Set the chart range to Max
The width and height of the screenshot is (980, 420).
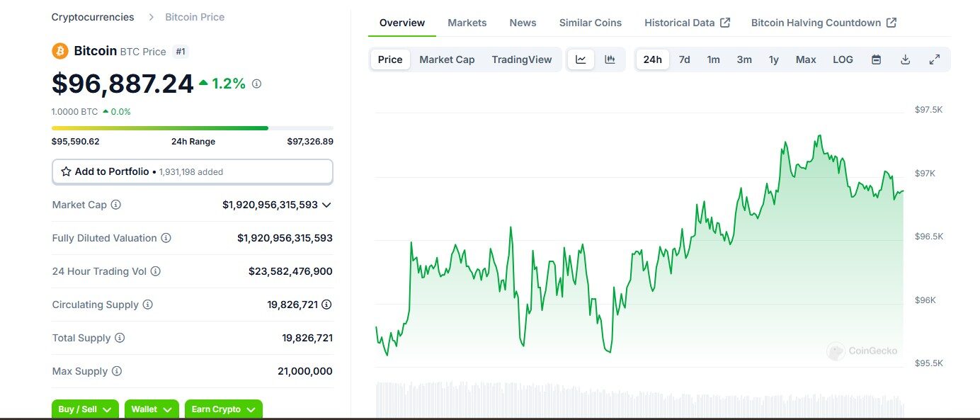click(x=806, y=59)
